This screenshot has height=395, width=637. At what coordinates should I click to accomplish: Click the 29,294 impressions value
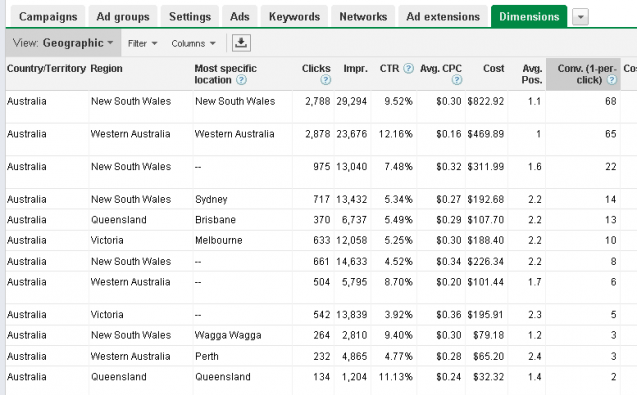(x=351, y=101)
